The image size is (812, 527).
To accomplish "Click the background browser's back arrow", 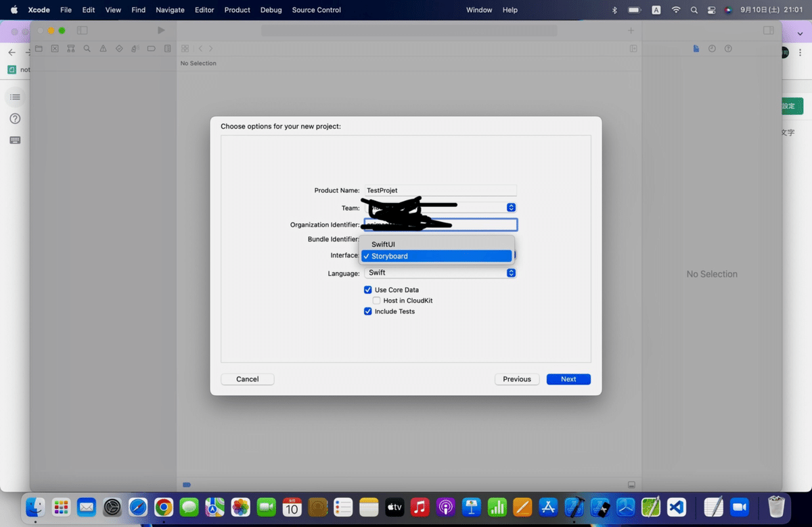I will pos(12,53).
